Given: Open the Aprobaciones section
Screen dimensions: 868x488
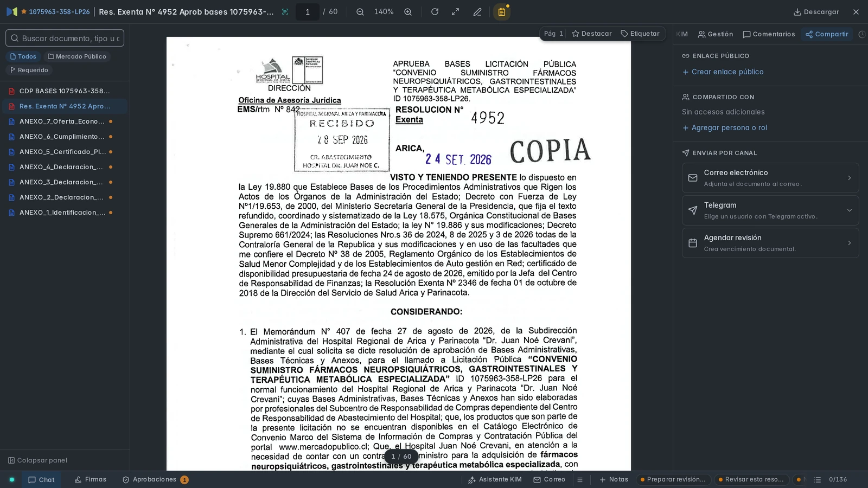Looking at the screenshot, I should coord(155,479).
